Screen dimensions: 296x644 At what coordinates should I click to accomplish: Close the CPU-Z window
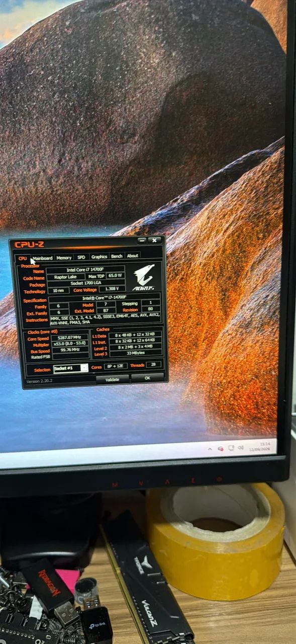point(155,240)
